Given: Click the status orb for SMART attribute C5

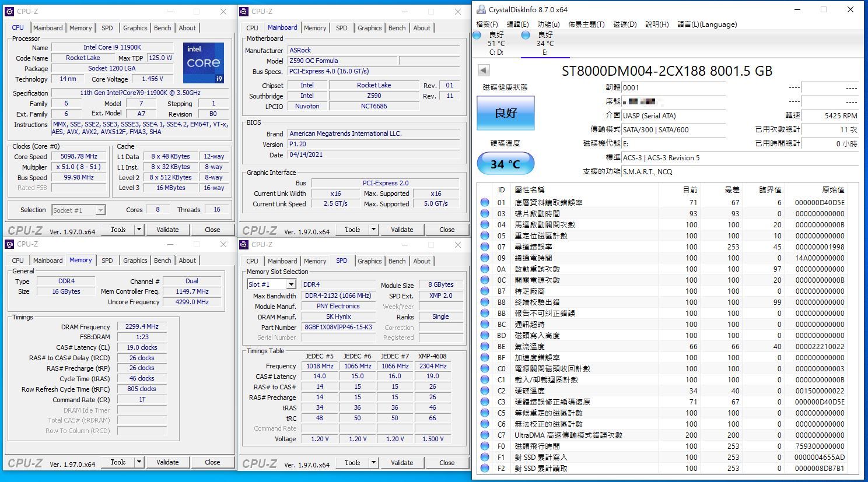Looking at the screenshot, I should [x=485, y=413].
